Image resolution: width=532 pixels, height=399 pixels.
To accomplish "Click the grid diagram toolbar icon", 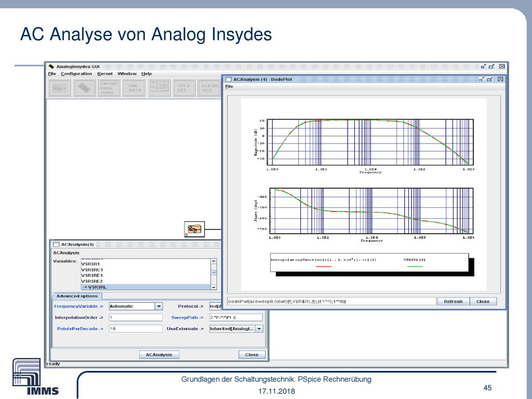I will point(159,88).
